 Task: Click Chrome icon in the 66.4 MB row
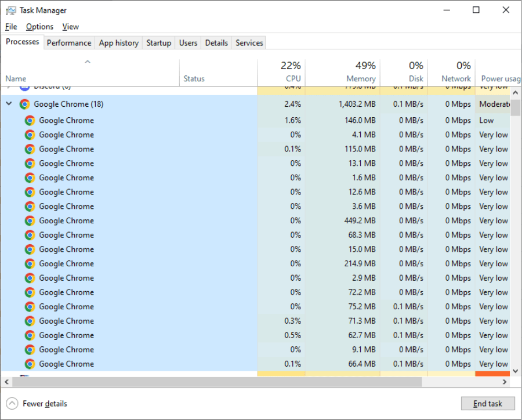coord(30,364)
